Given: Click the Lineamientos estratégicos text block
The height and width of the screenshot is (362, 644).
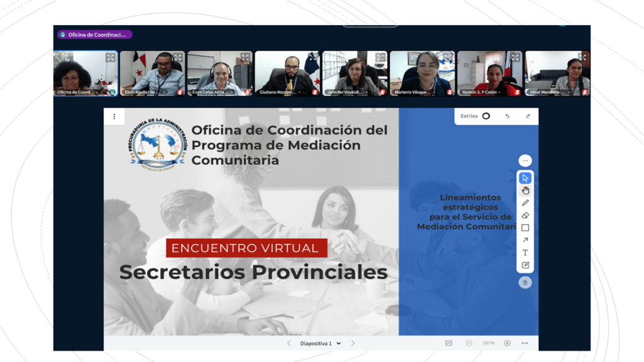Looking at the screenshot, I should [467, 212].
